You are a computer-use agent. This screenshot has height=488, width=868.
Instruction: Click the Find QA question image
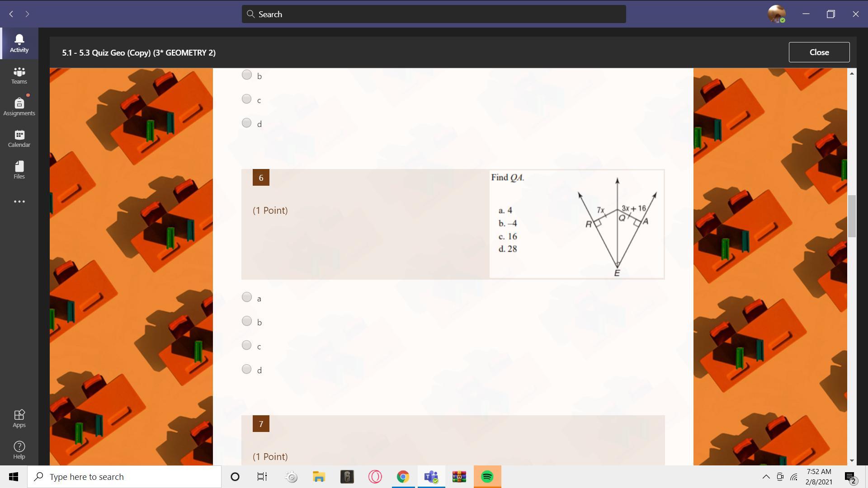[x=576, y=224]
